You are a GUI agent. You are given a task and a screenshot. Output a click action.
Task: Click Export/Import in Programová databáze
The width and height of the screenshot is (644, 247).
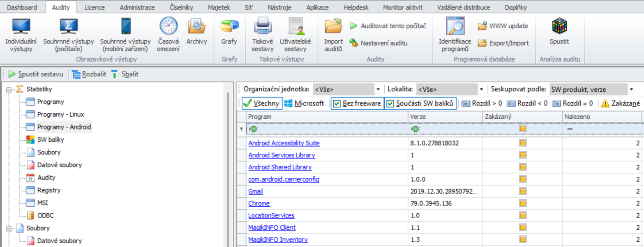[x=503, y=43]
